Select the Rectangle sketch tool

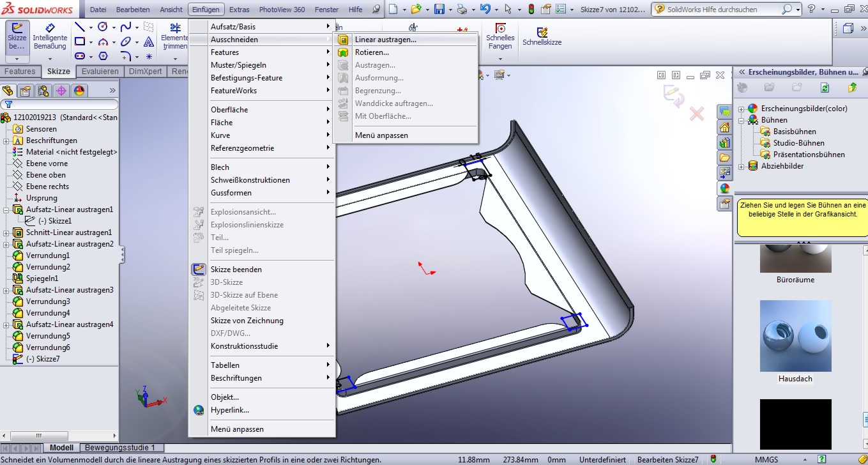pyautogui.click(x=80, y=42)
